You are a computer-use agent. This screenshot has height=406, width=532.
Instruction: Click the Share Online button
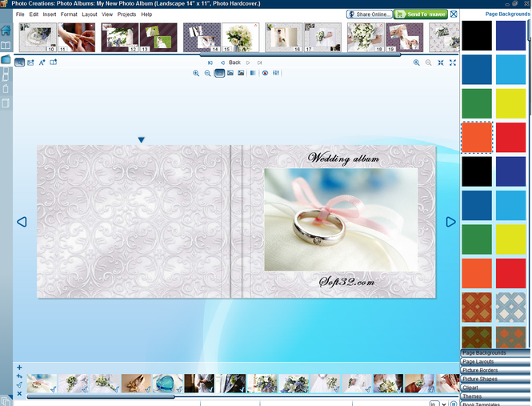point(370,14)
